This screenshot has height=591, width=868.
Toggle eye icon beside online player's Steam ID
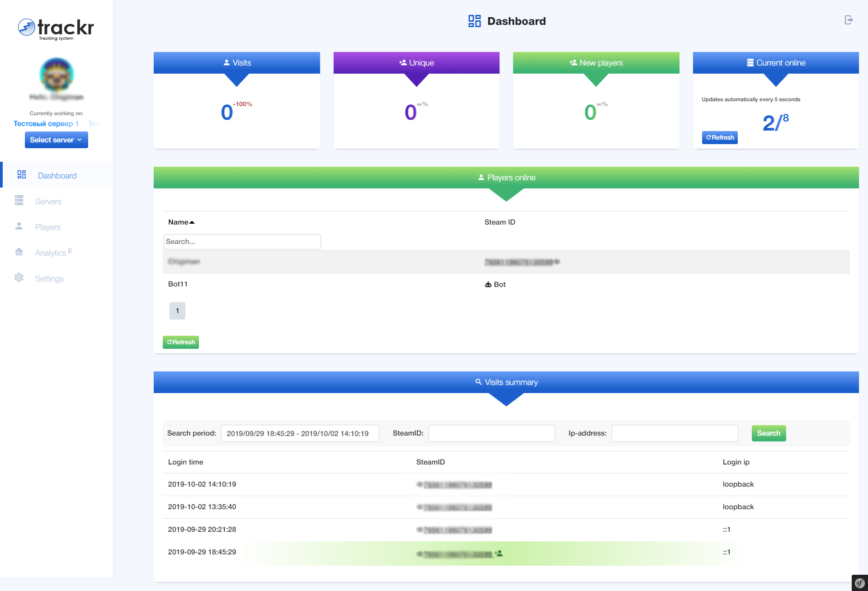pyautogui.click(x=557, y=262)
